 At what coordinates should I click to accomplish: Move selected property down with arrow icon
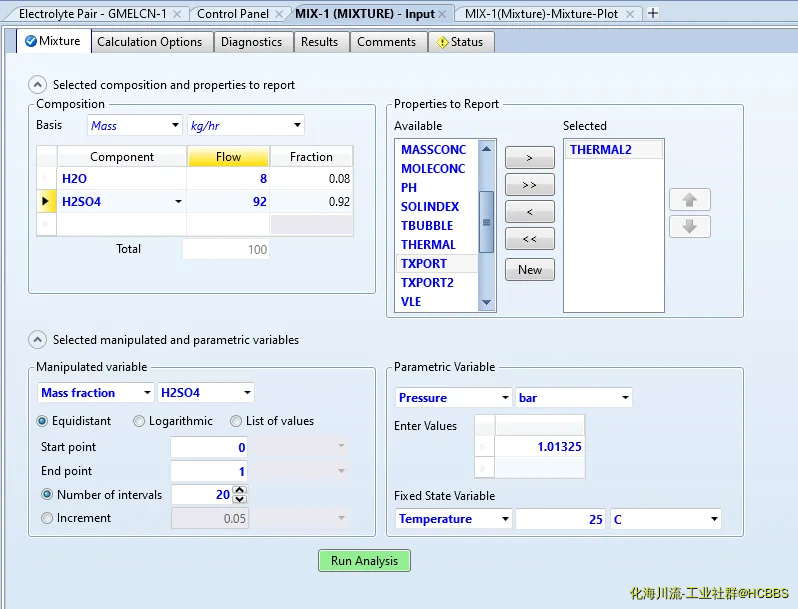click(x=690, y=226)
